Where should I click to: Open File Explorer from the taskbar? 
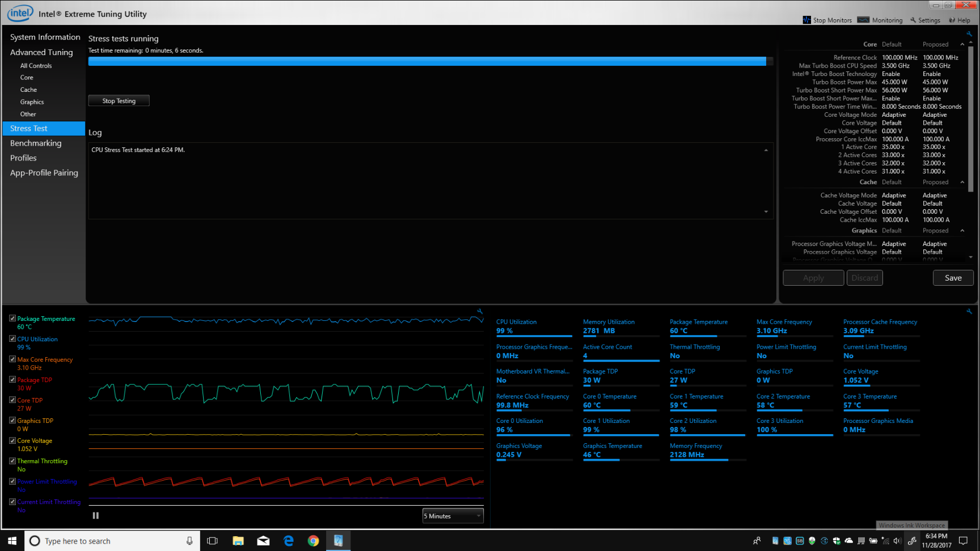click(x=238, y=541)
